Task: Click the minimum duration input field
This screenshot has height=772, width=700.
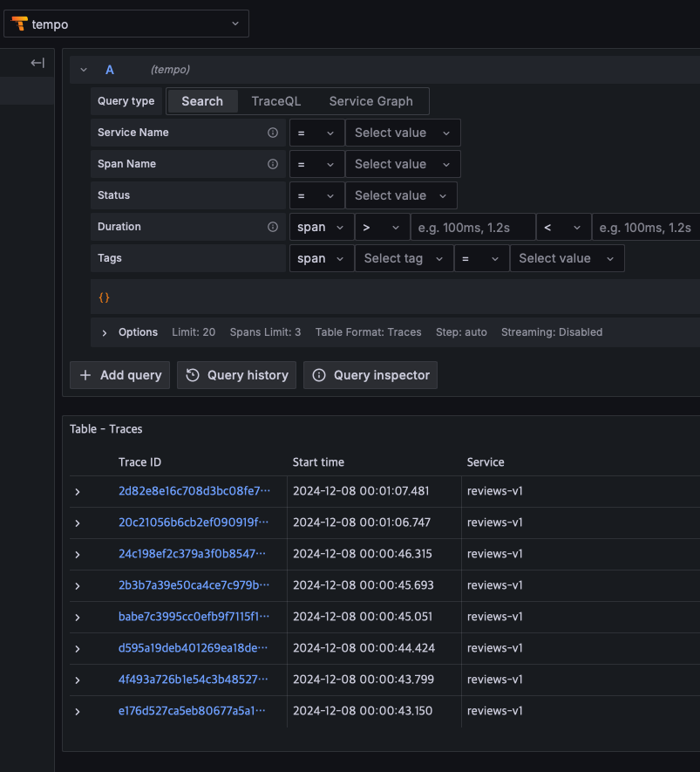Action: pyautogui.click(x=472, y=227)
